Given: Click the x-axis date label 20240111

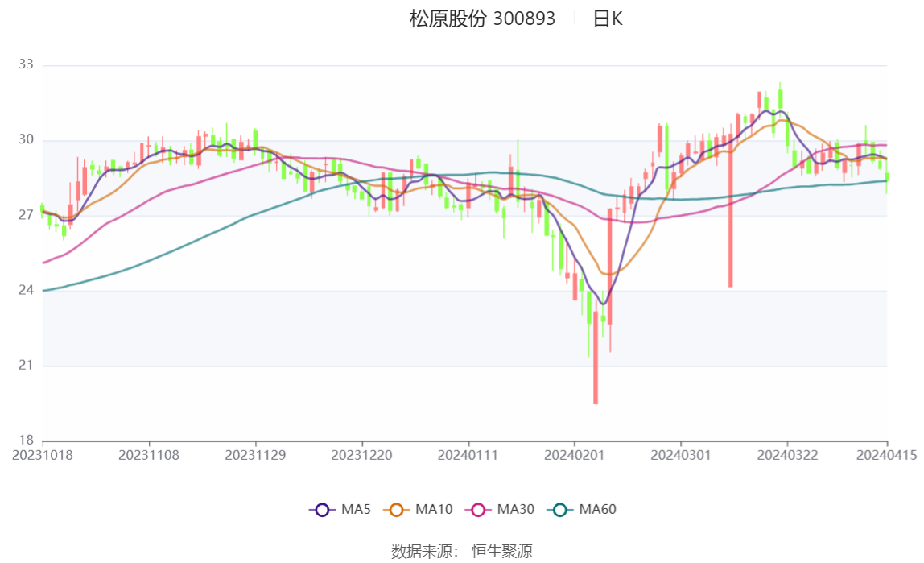Looking at the screenshot, I should pyautogui.click(x=468, y=456).
